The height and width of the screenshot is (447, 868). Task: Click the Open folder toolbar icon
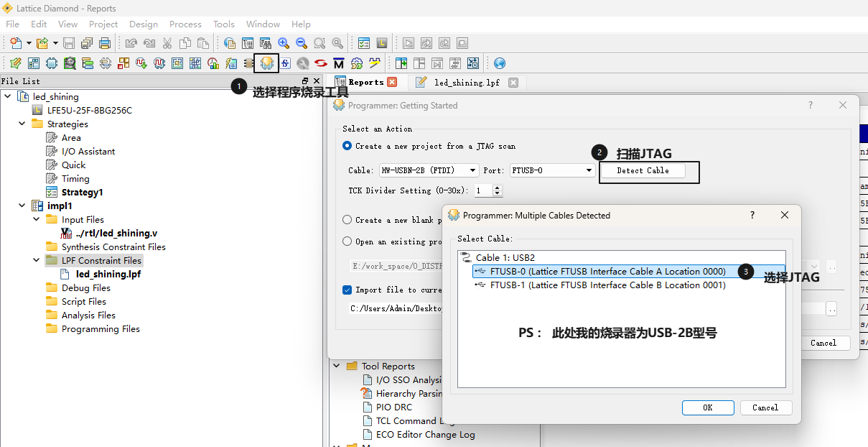pyautogui.click(x=42, y=43)
